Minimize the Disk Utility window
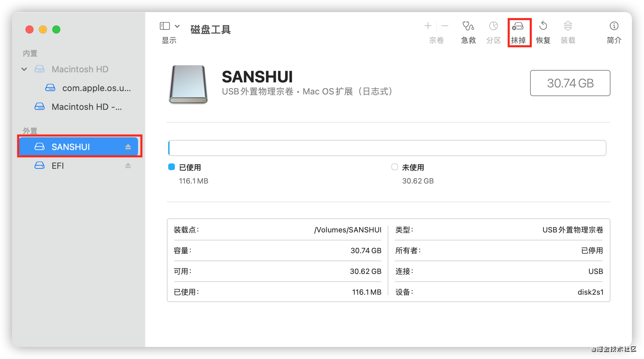Viewport: 644px width, 359px height. tap(43, 29)
